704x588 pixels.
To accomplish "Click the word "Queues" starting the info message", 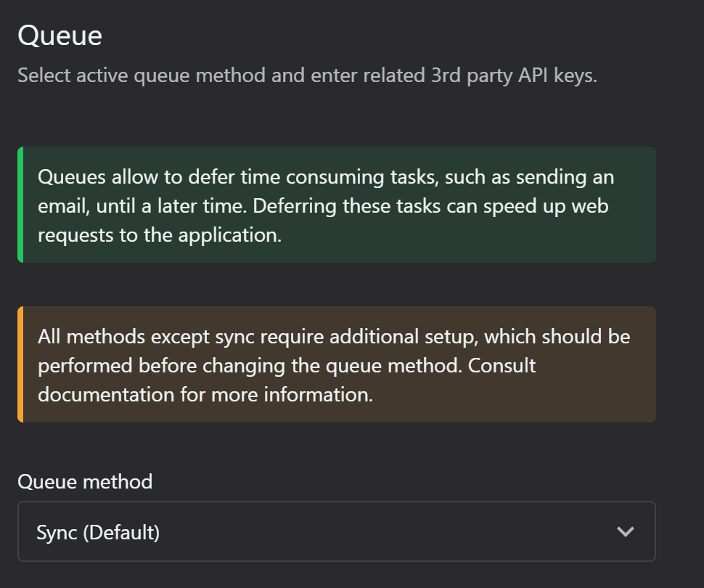I will pyautogui.click(x=70, y=177).
